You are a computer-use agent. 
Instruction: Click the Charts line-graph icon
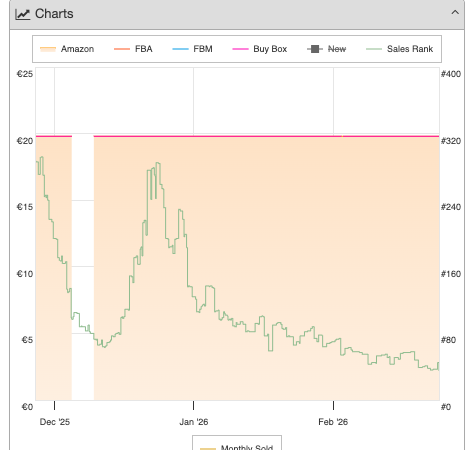(x=22, y=14)
